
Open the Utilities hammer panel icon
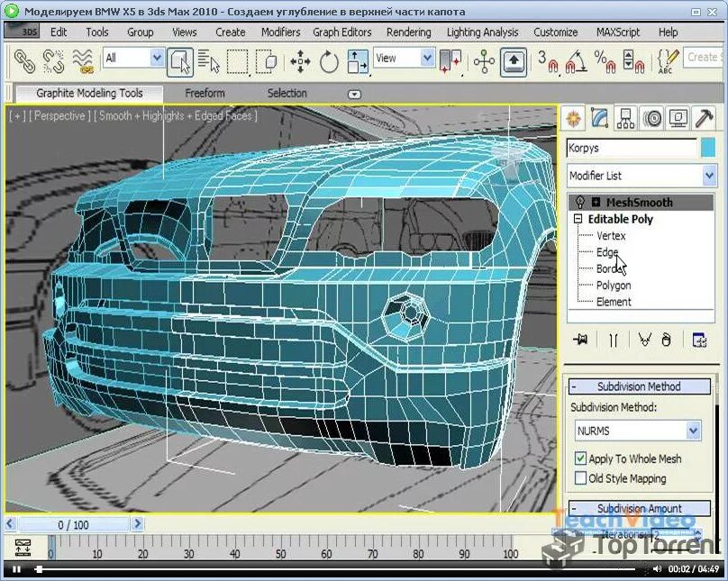click(704, 118)
